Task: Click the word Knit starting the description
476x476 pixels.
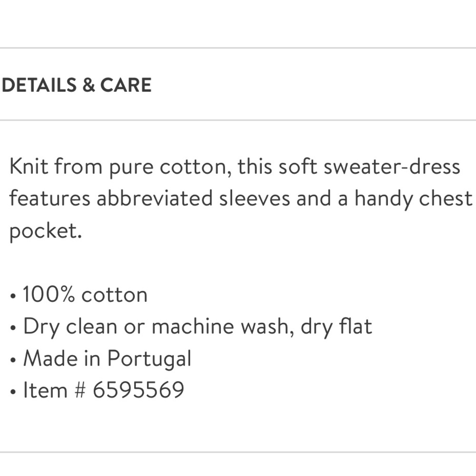Action: tap(29, 167)
